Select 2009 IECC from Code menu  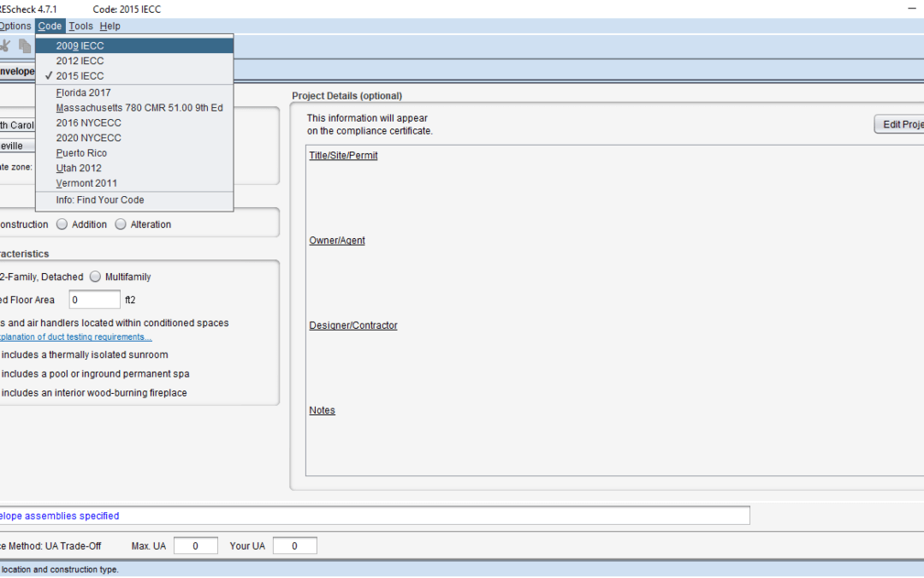(80, 45)
